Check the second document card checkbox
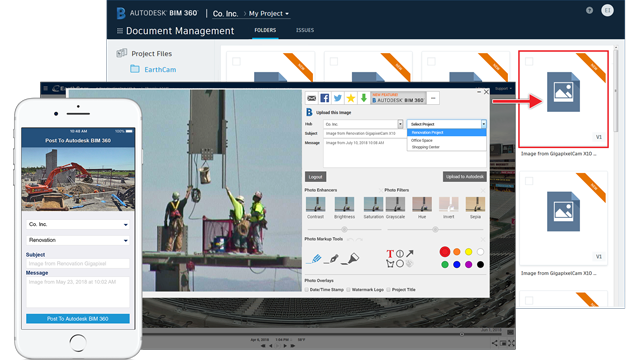 (x=334, y=62)
